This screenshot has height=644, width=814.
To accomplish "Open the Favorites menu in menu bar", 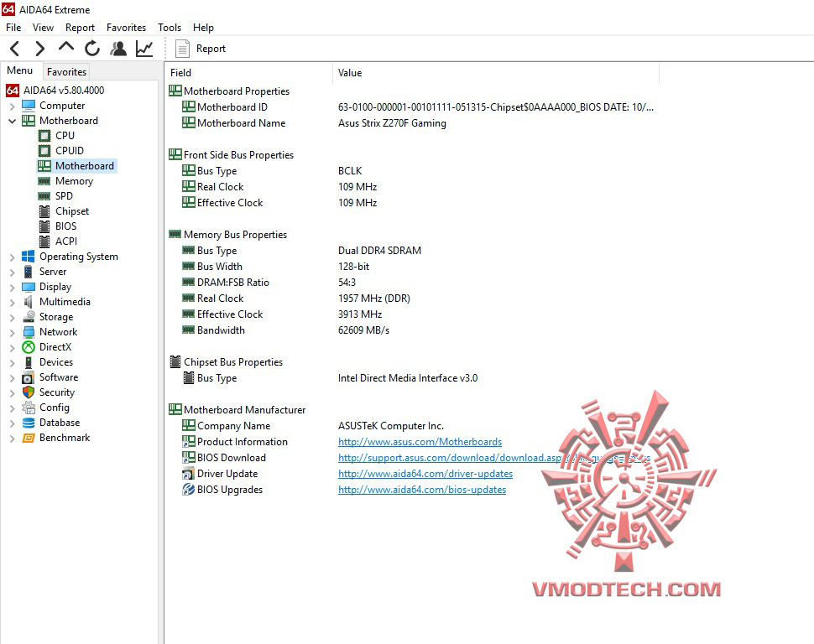I will point(126,28).
